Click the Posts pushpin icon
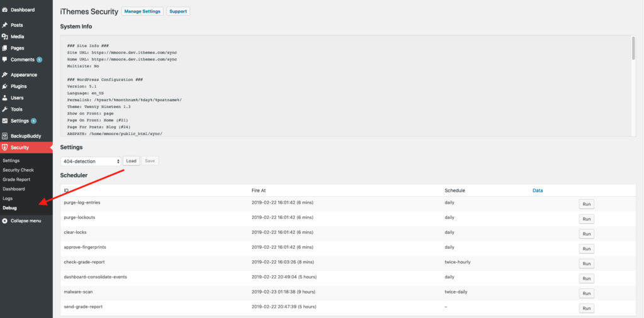Viewport: 644px width, 318px height. click(x=5, y=25)
